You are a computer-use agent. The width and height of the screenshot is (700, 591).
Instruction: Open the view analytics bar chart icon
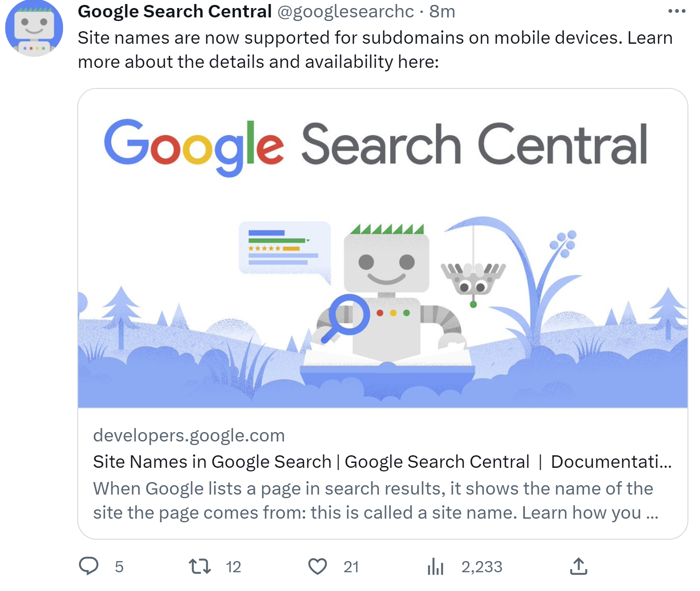(435, 567)
